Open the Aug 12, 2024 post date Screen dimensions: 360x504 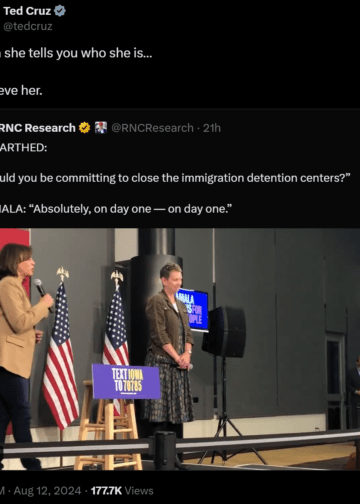click(47, 491)
